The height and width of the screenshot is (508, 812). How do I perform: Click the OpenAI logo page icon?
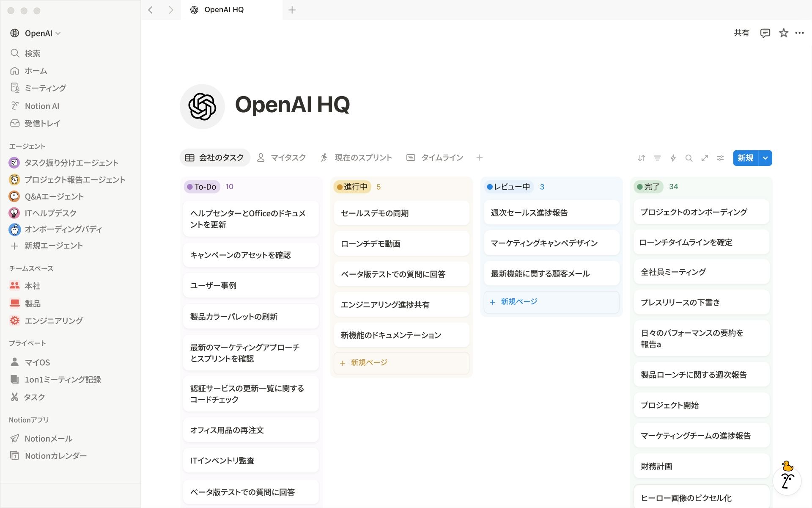pyautogui.click(x=202, y=106)
